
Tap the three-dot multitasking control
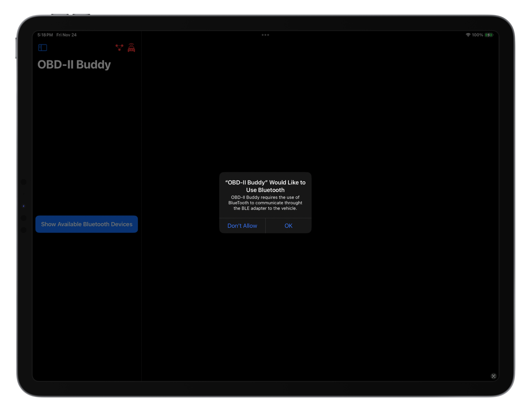click(265, 35)
